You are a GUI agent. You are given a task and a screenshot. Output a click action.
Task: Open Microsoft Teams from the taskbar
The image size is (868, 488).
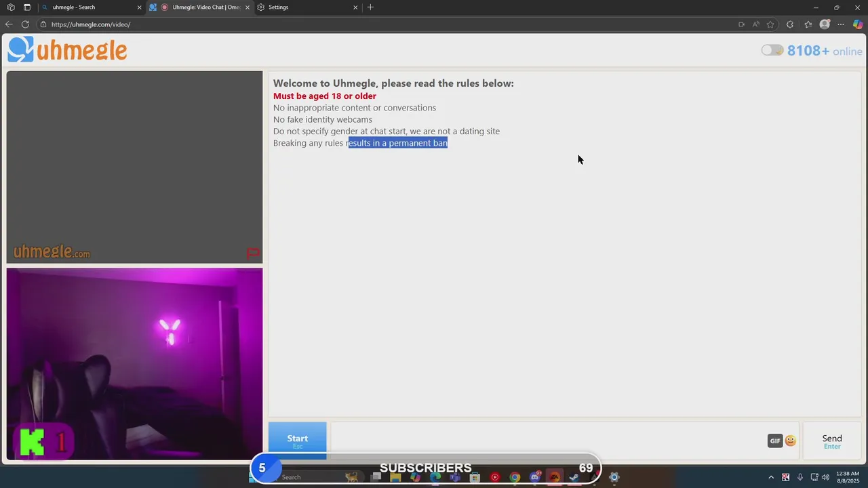click(455, 477)
